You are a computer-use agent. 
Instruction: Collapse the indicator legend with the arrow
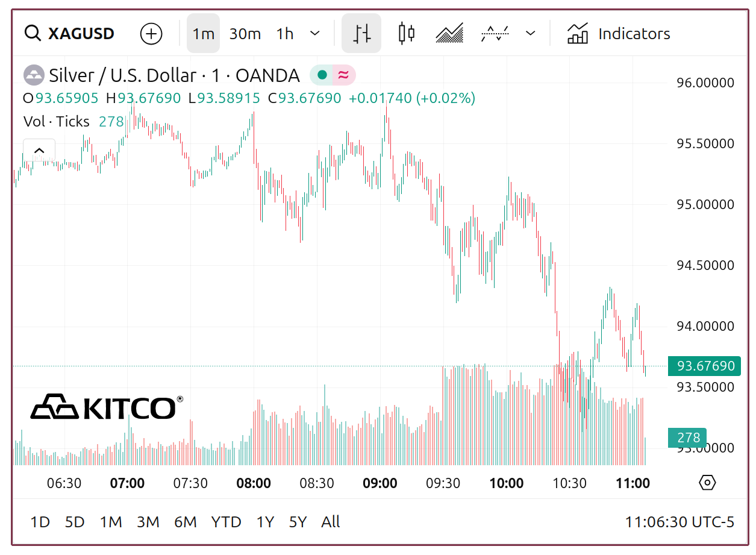point(39,151)
